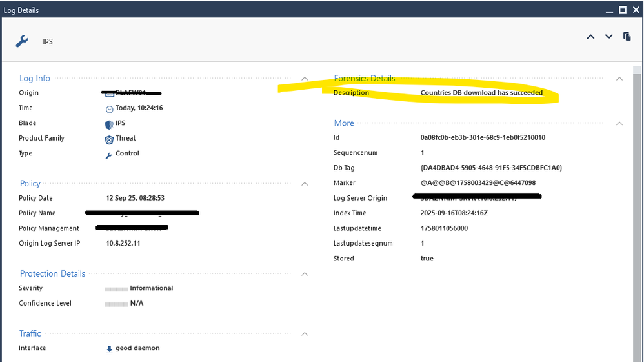Collapse the Protection Details section

coord(305,274)
